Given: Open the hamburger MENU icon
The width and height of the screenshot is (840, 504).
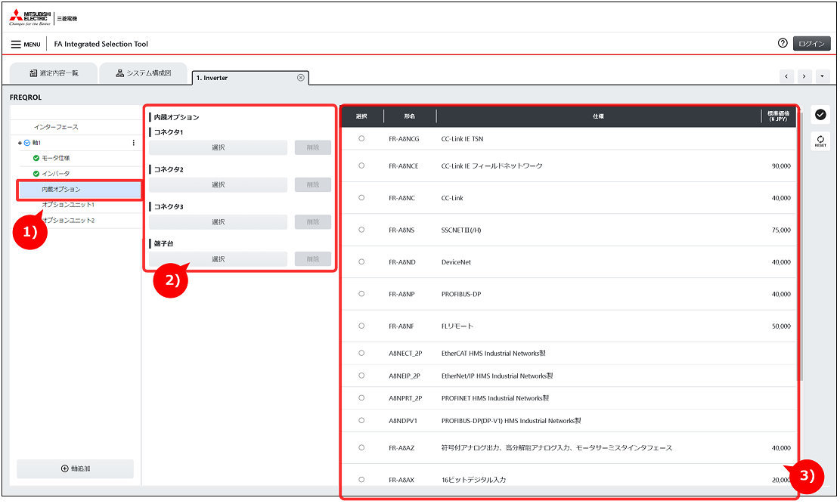Looking at the screenshot, I should (16, 45).
